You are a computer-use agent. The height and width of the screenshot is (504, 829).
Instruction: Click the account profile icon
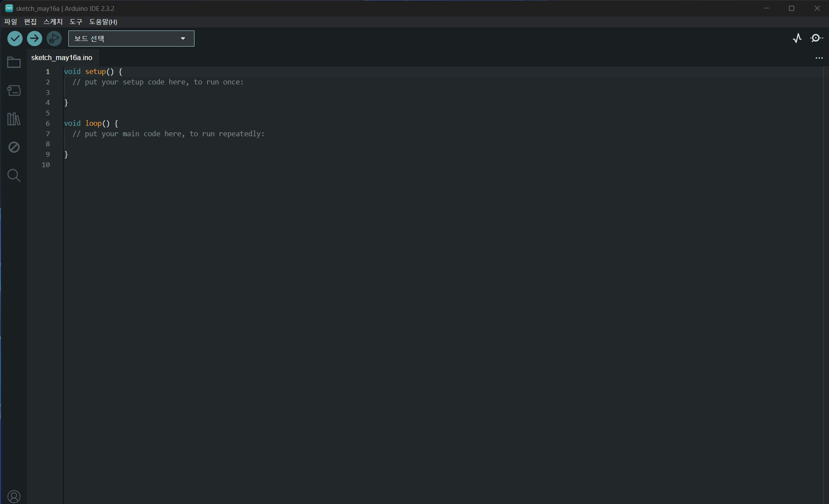point(14,496)
